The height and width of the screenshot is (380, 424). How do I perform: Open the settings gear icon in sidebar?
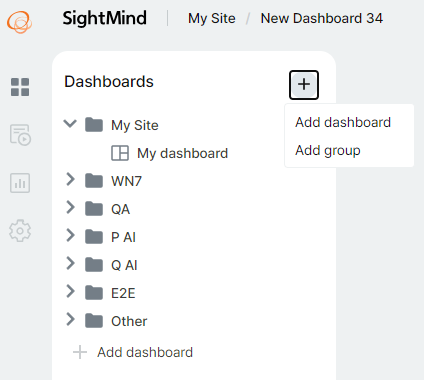tap(20, 231)
